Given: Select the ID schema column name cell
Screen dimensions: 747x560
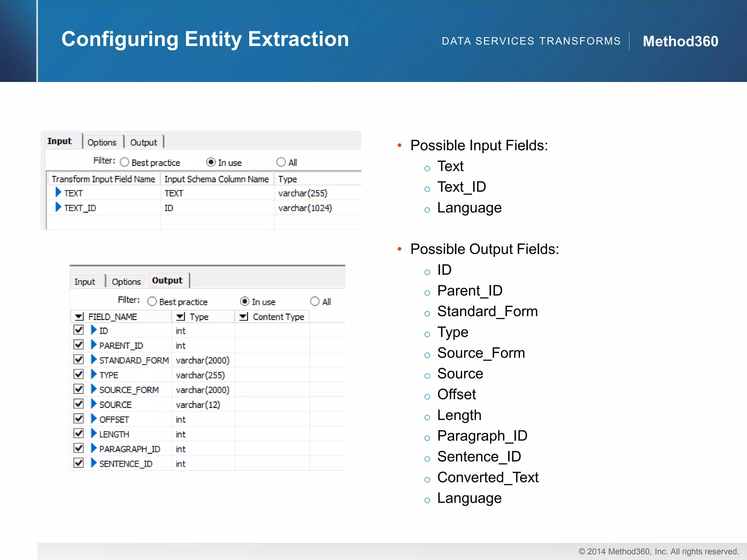Looking at the screenshot, I should 217,208.
